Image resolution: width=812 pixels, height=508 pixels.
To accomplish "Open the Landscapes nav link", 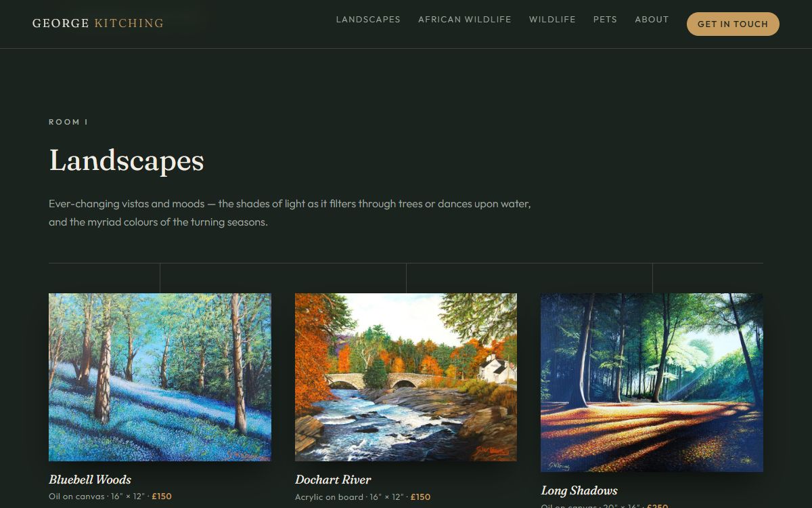I will [368, 20].
